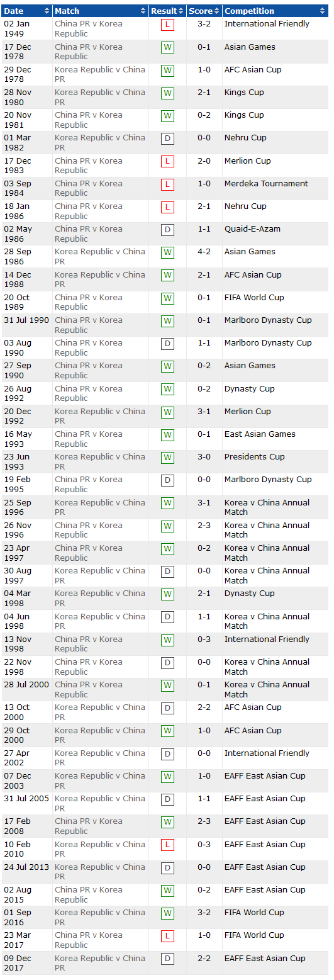Sort table by Date column arrows

click(x=47, y=11)
